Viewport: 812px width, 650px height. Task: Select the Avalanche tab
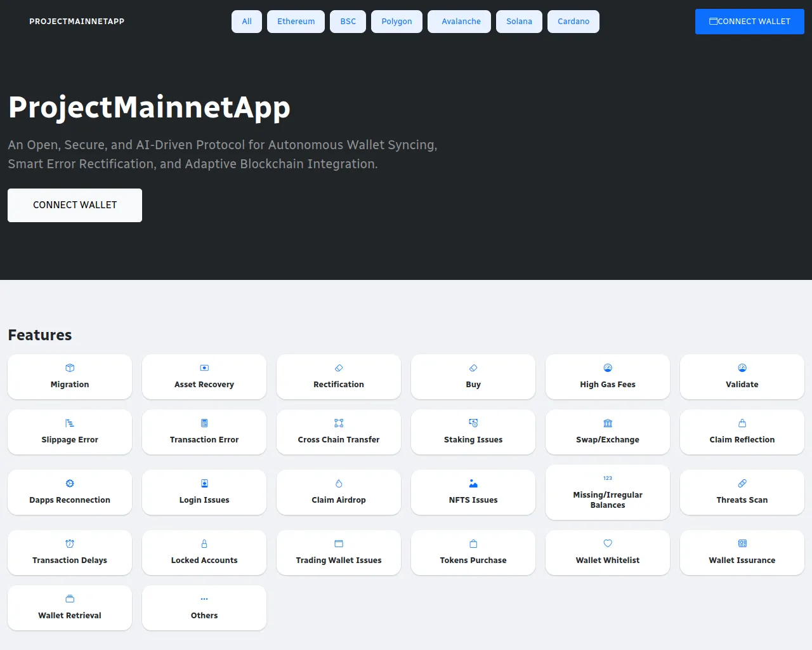459,22
